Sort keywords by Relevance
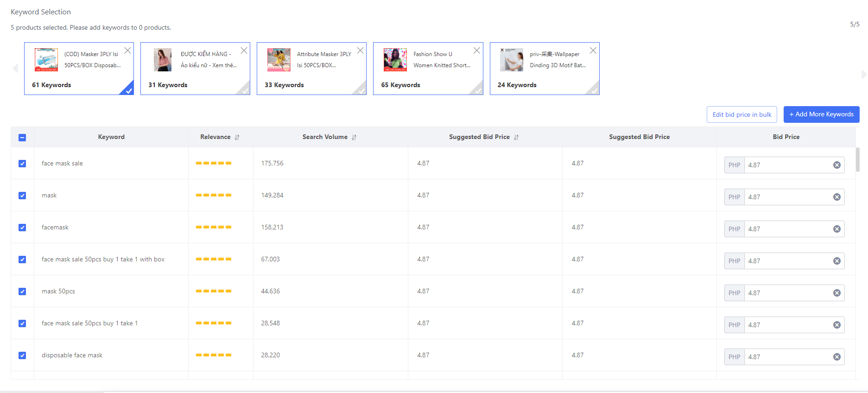Viewport: 868px width, 393px height. pos(237,137)
